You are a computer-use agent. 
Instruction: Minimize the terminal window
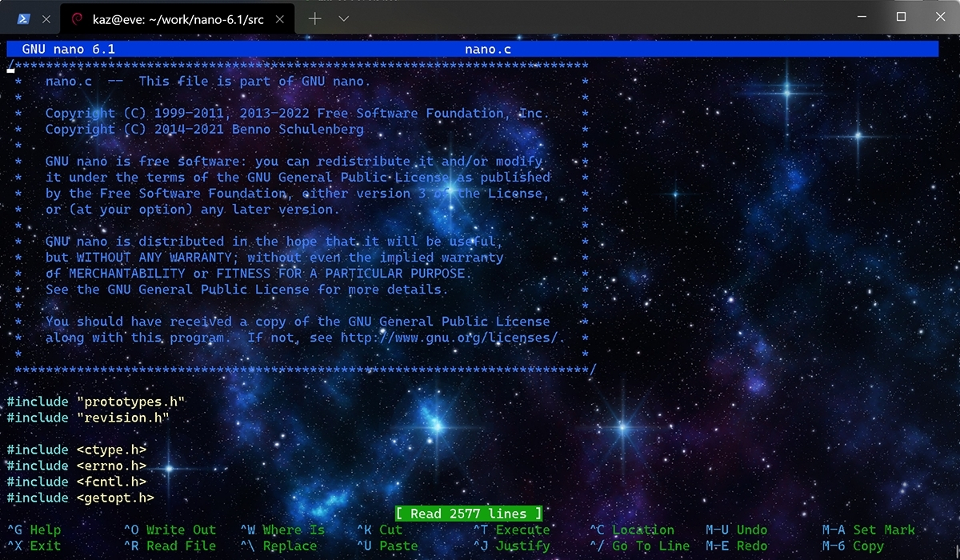tap(863, 17)
